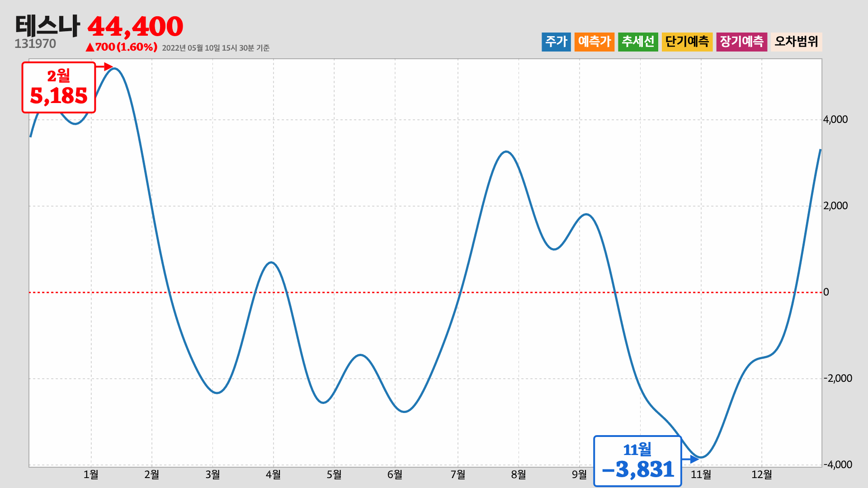Click the 0 y-axis label
The image size is (868, 488).
(826, 292)
